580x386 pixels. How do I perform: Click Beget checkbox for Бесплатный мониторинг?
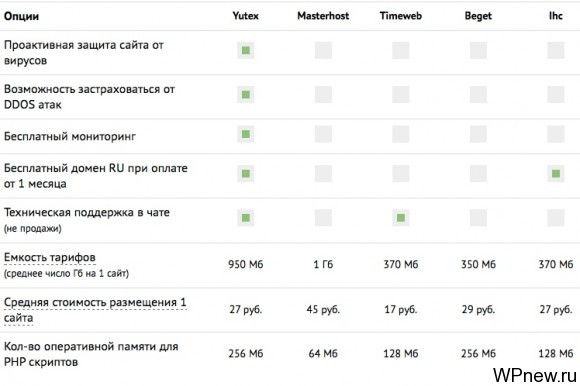pos(478,134)
